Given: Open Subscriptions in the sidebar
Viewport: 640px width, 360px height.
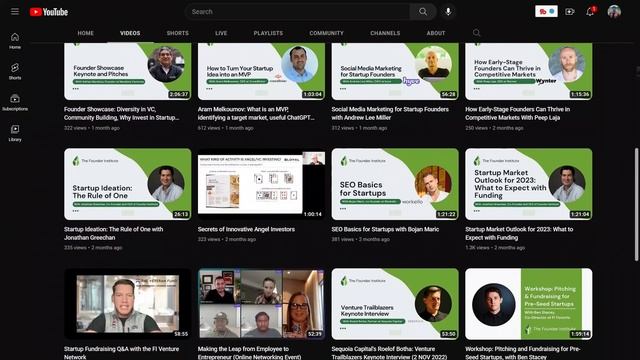Looking at the screenshot, I should pos(15,102).
